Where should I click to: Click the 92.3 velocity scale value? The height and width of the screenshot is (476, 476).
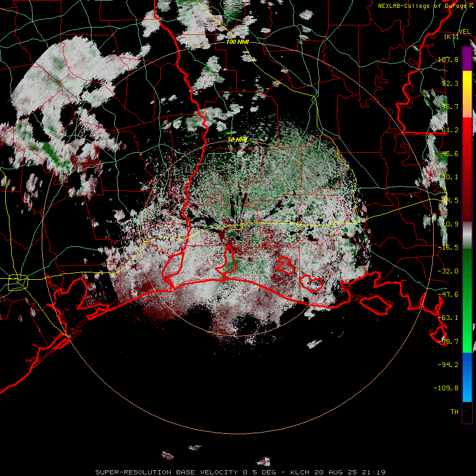pos(450,83)
